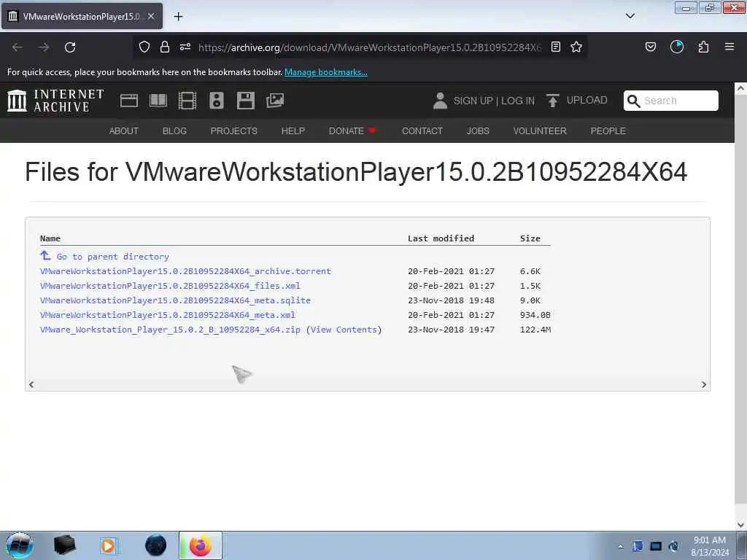Image resolution: width=747 pixels, height=560 pixels.
Task: Click the network tray icon
Action: point(656,546)
